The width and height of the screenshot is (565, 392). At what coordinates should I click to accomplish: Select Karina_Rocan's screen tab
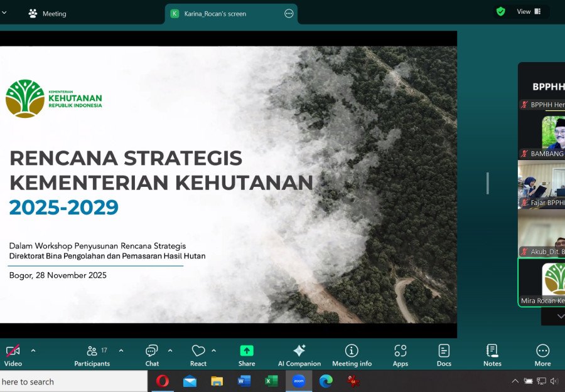pyautogui.click(x=215, y=13)
